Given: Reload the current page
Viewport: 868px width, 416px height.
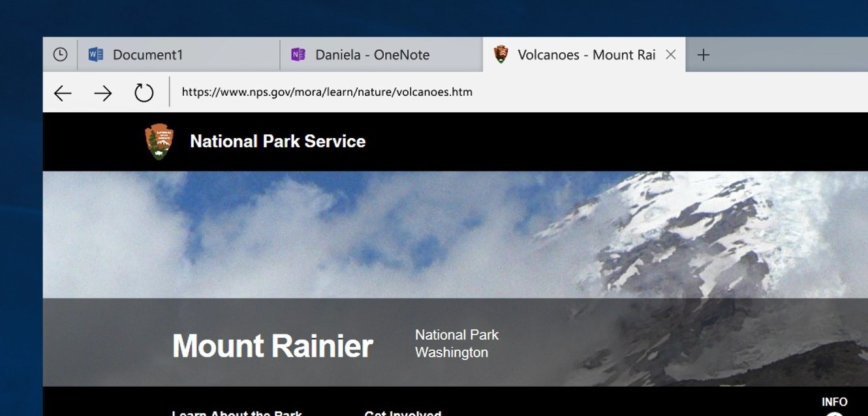Looking at the screenshot, I should click(144, 93).
